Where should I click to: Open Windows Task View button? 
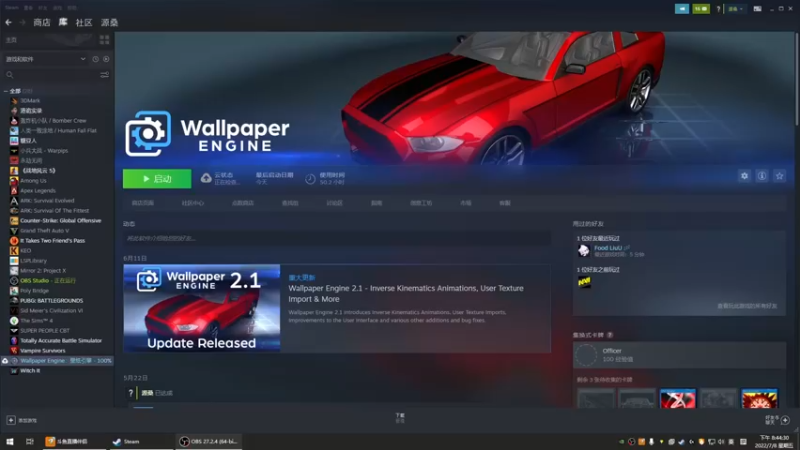30,441
